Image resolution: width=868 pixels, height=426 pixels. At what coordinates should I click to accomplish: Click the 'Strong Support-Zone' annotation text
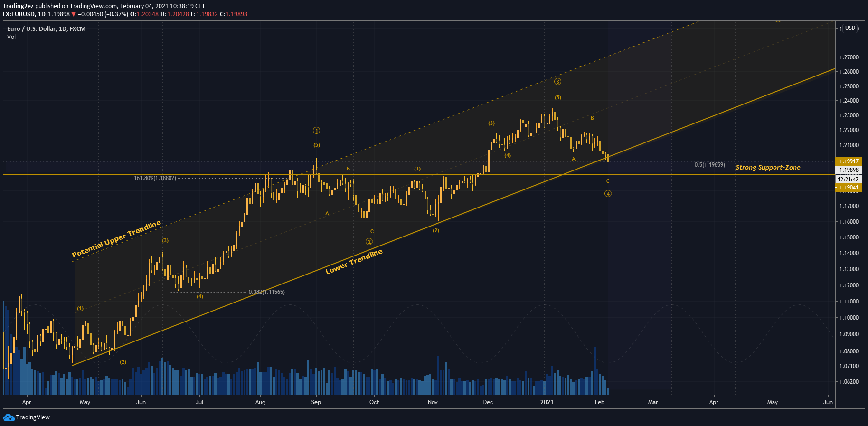pyautogui.click(x=768, y=167)
